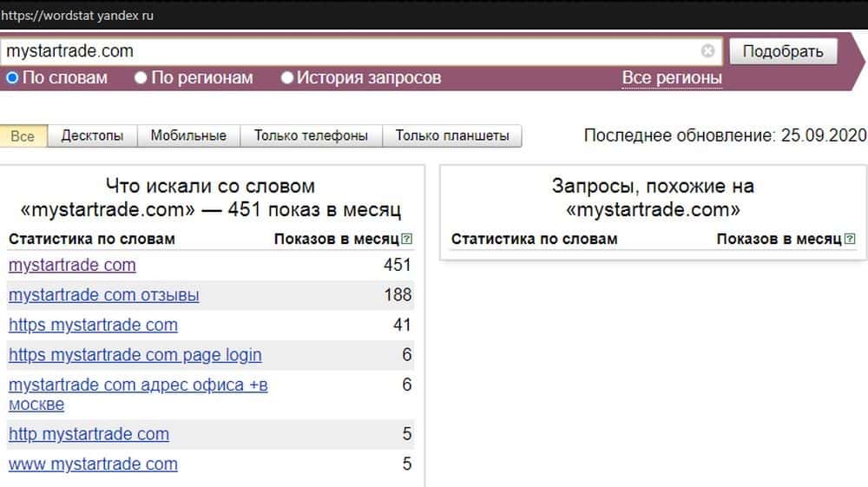Open the https mystartrade com link

click(93, 325)
